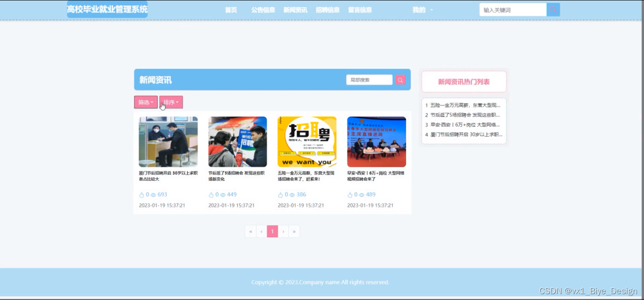Jump to first page with « button
The image size is (644, 300).
coord(251,231)
